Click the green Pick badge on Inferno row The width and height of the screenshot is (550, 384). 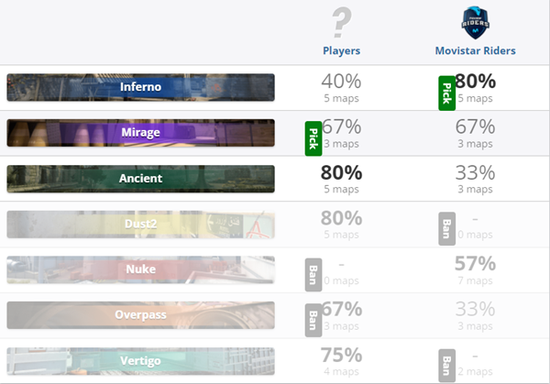point(447,93)
